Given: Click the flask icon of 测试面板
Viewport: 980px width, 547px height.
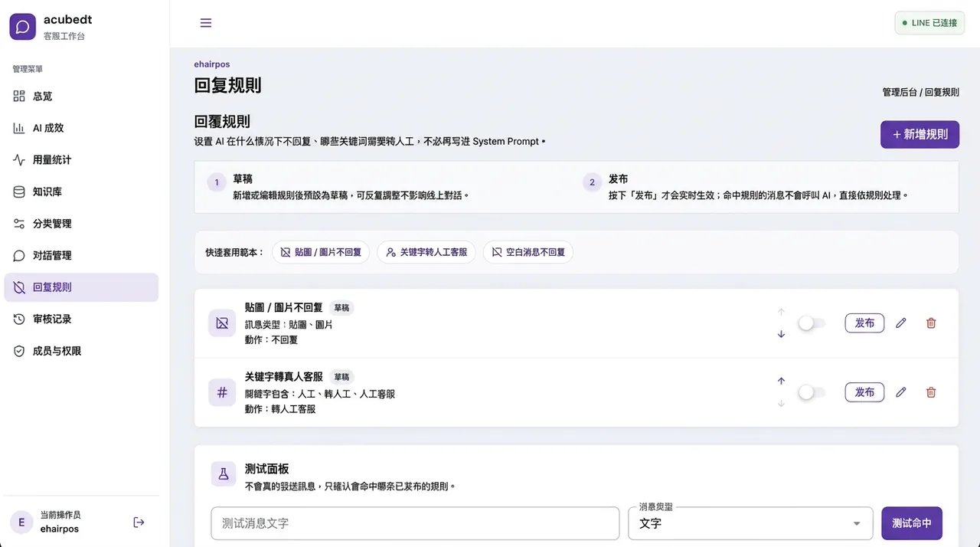Looking at the screenshot, I should 224,474.
